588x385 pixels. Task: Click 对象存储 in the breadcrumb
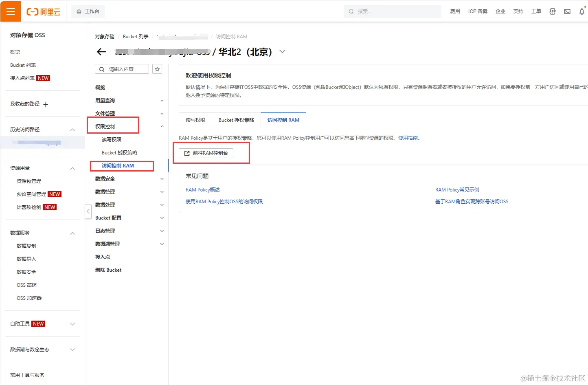point(105,37)
